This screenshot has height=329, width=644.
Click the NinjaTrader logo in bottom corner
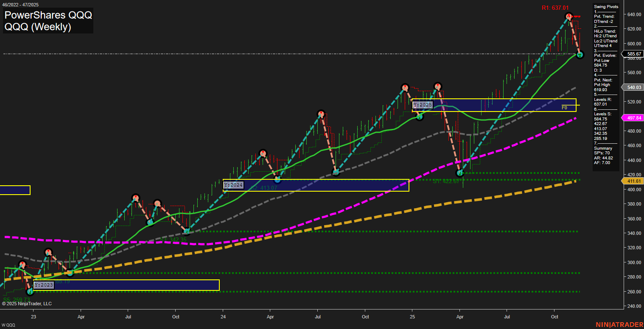click(x=619, y=324)
